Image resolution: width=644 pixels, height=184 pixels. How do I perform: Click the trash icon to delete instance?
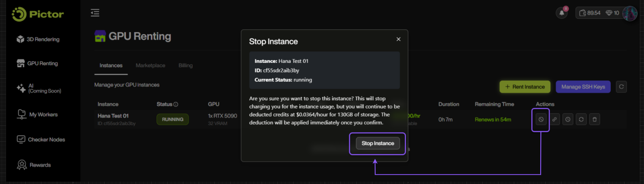pos(594,119)
